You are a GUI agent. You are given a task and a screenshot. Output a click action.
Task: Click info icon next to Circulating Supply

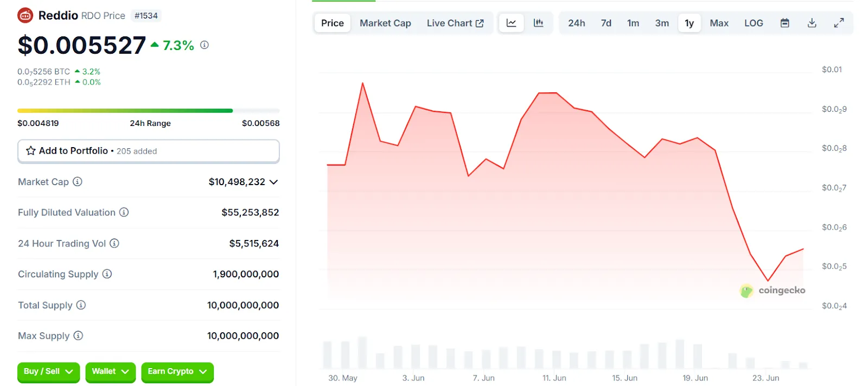[x=107, y=274]
